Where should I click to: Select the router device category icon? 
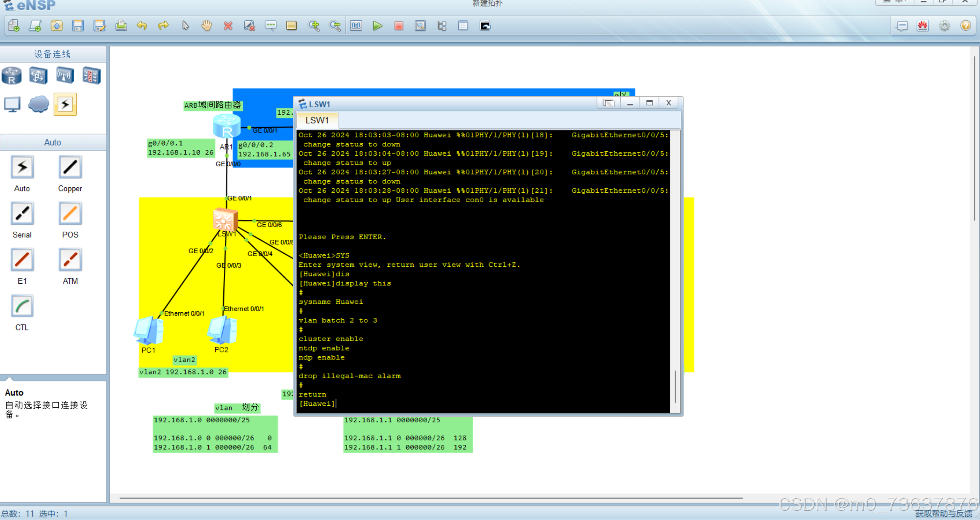tap(12, 75)
